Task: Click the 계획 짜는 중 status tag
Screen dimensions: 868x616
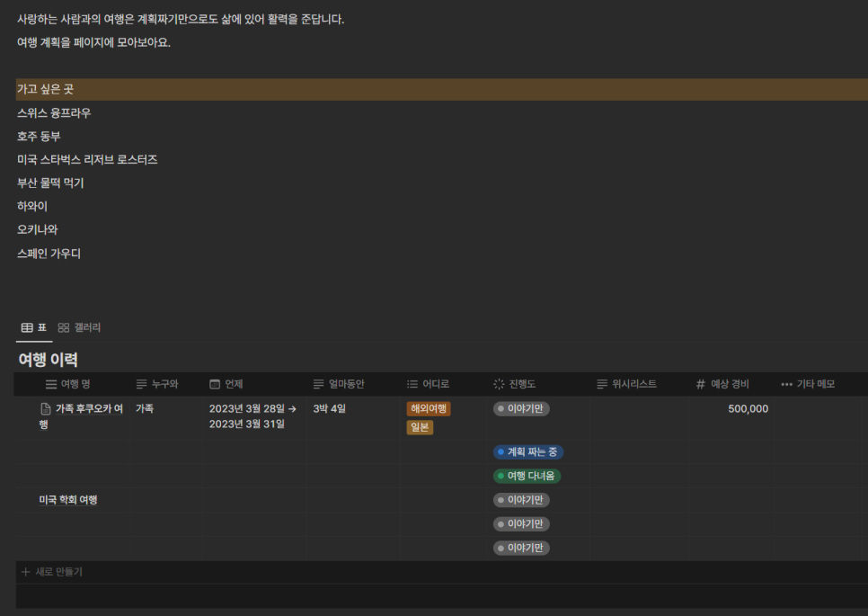Action: tap(528, 452)
